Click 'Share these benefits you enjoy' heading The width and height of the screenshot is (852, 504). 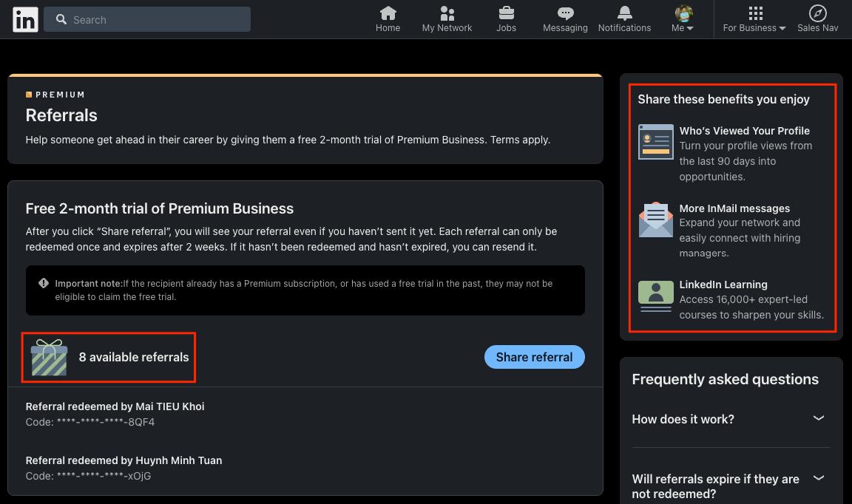point(723,99)
